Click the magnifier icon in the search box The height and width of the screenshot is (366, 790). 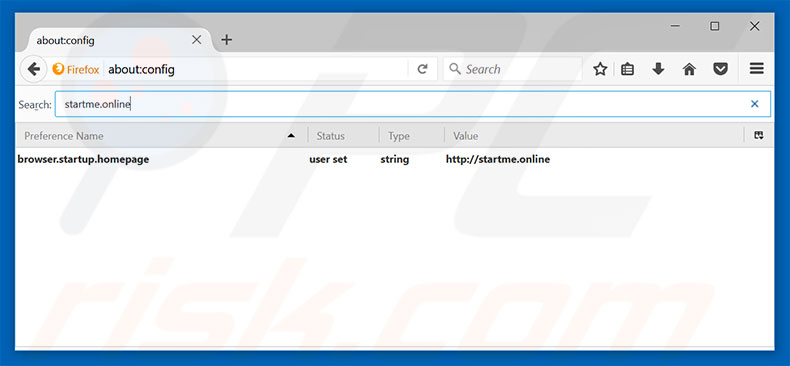[455, 69]
